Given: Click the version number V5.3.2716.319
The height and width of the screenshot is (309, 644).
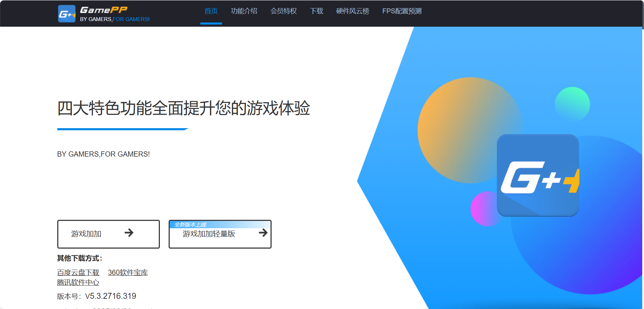Looking at the screenshot, I should (x=111, y=296).
